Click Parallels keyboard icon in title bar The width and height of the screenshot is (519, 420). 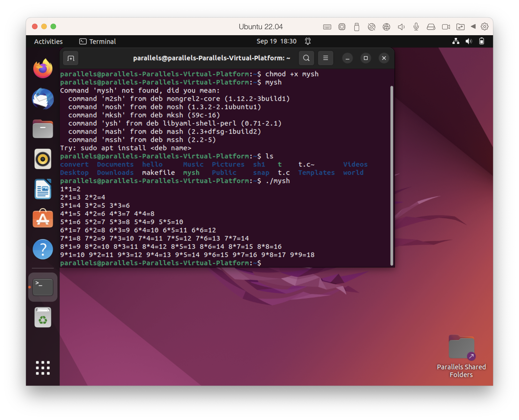point(327,27)
